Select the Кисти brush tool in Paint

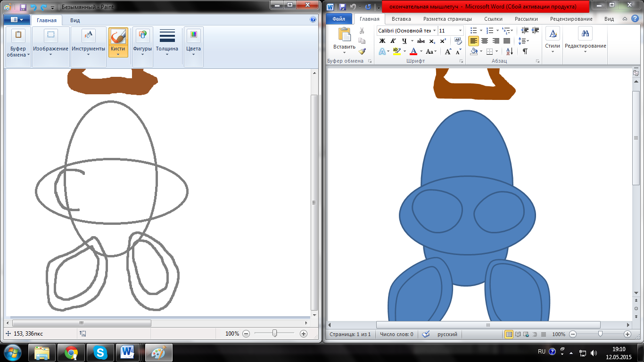tap(118, 42)
